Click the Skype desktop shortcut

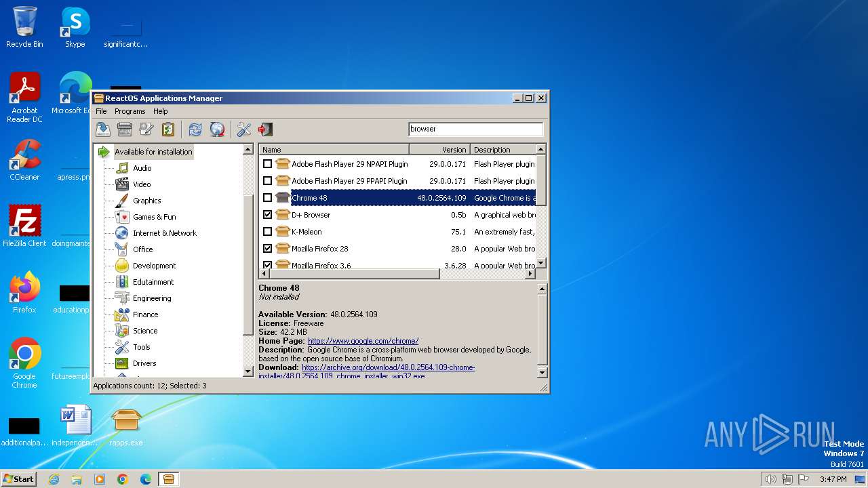click(x=75, y=27)
